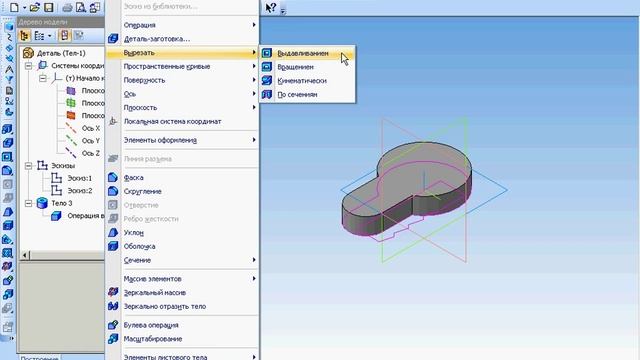
Task: Activate the What's This help cursor
Action: click(271, 7)
